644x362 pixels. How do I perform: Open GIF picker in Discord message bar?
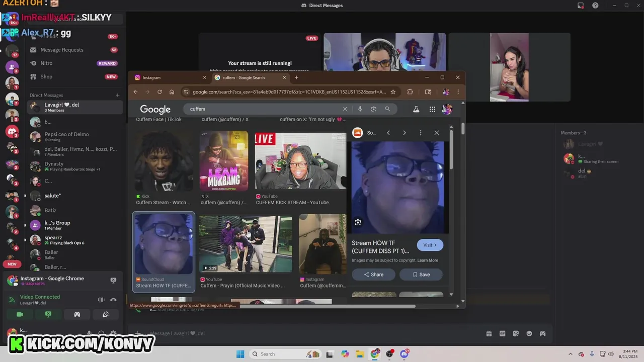[x=502, y=333]
